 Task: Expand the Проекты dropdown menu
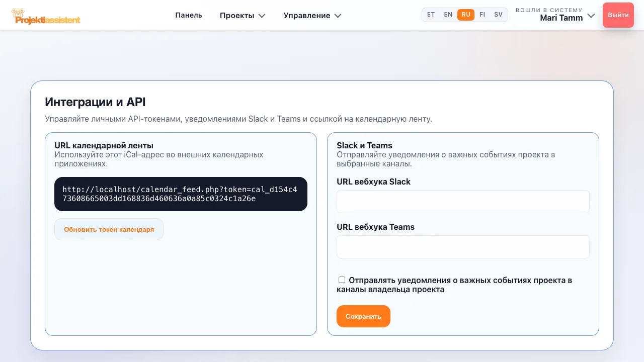point(243,16)
